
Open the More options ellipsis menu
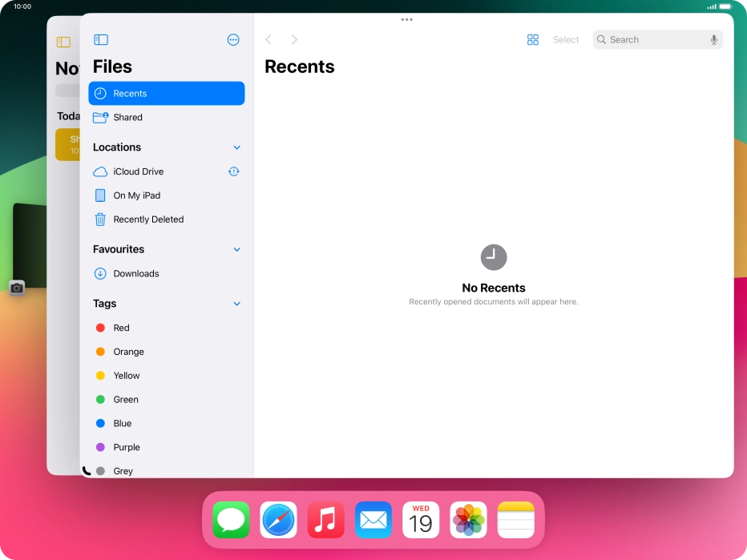(x=233, y=39)
